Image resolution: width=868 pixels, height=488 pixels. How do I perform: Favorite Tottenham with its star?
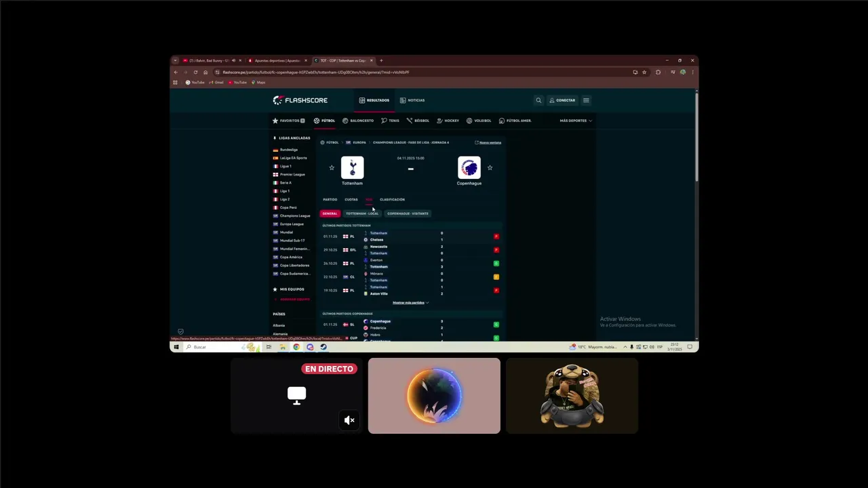332,167
